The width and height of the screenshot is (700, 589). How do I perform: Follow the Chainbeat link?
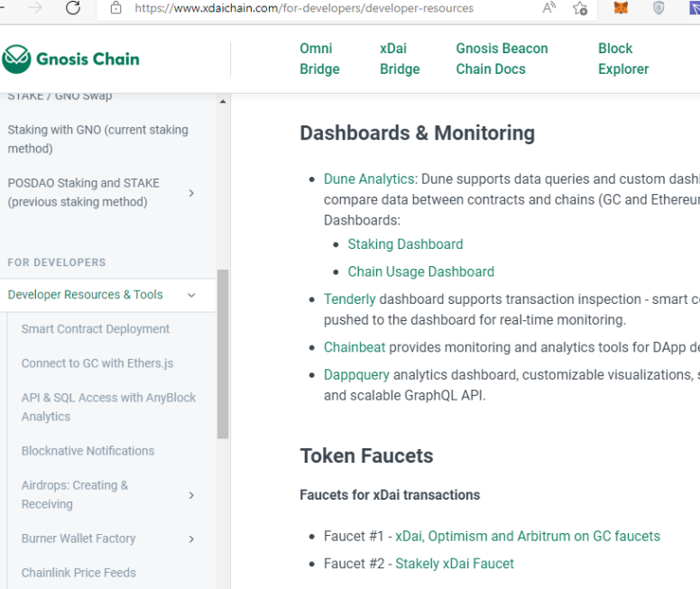pos(355,347)
